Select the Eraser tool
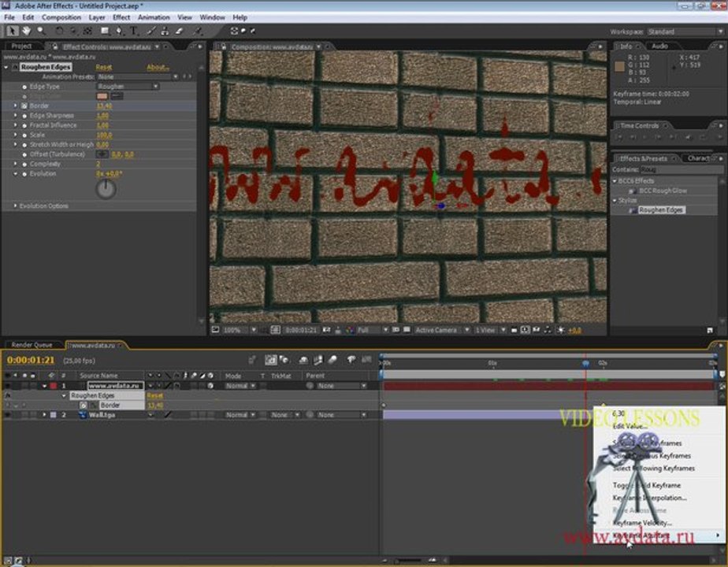728x567 pixels. tap(179, 31)
